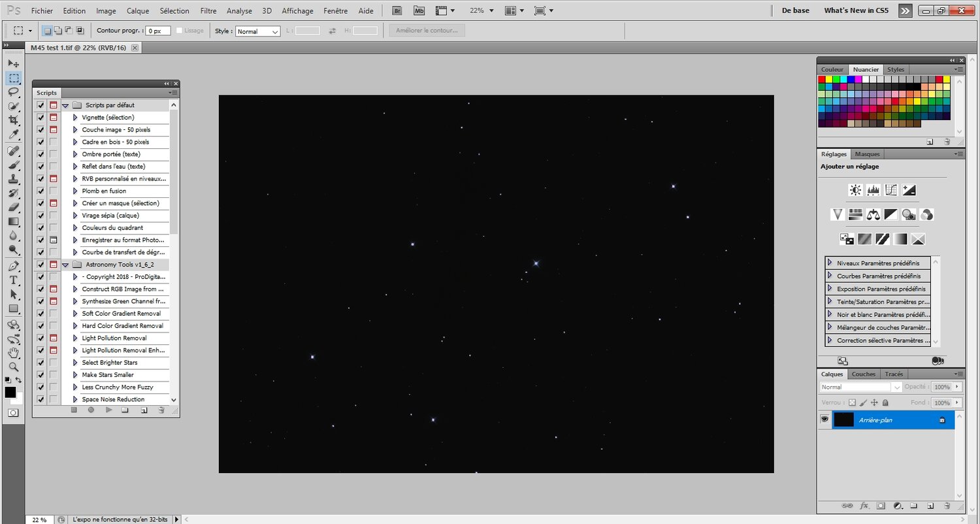Select the Dodge tool
This screenshot has height=524, width=980.
13,250
